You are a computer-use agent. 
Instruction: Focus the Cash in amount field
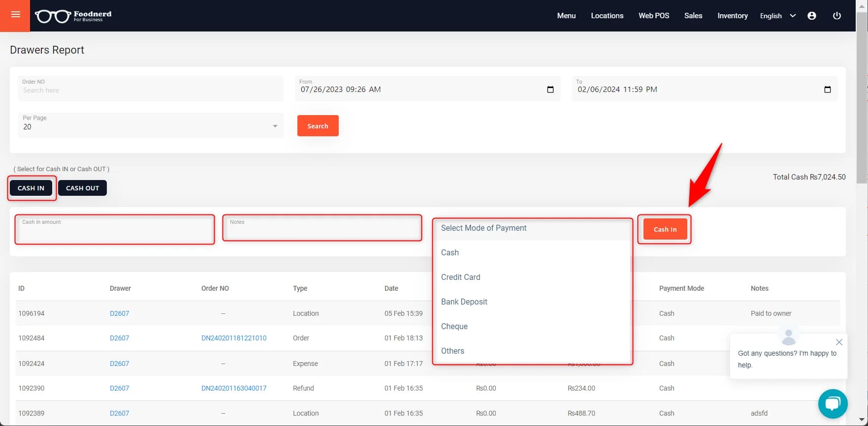tap(115, 229)
